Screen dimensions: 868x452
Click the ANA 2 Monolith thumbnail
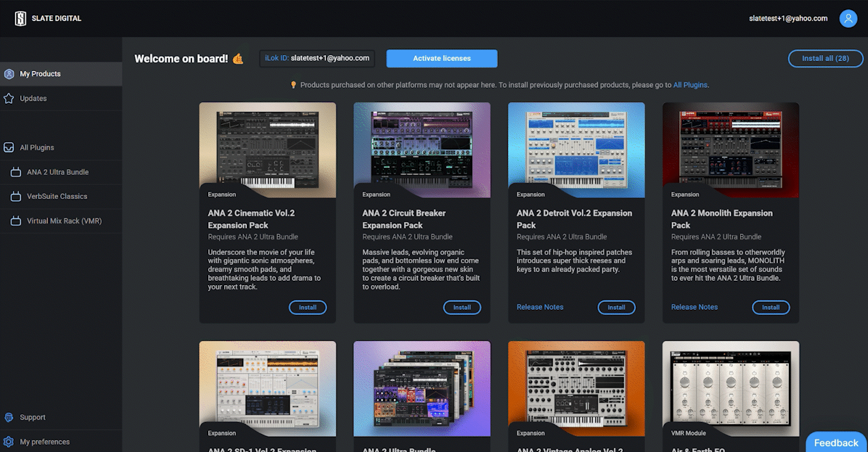(731, 150)
